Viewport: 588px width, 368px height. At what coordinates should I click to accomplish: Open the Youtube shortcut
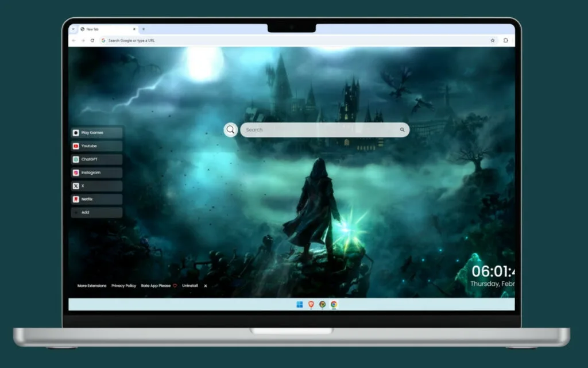[x=96, y=145]
